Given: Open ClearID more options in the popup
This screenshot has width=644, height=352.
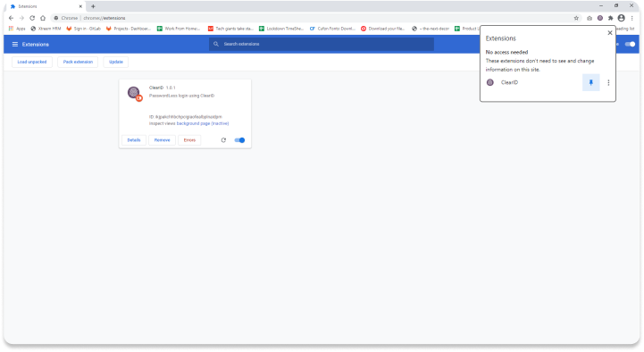Looking at the screenshot, I should [x=608, y=82].
